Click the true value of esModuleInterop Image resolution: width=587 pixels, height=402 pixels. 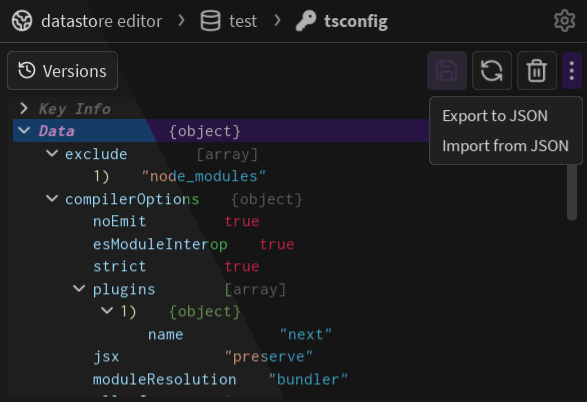click(x=277, y=244)
